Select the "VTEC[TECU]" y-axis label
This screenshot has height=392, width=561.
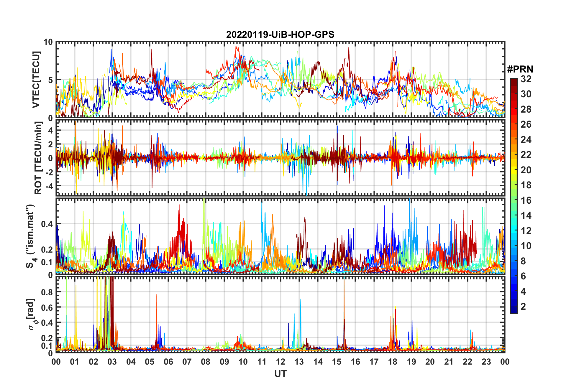tap(36, 80)
